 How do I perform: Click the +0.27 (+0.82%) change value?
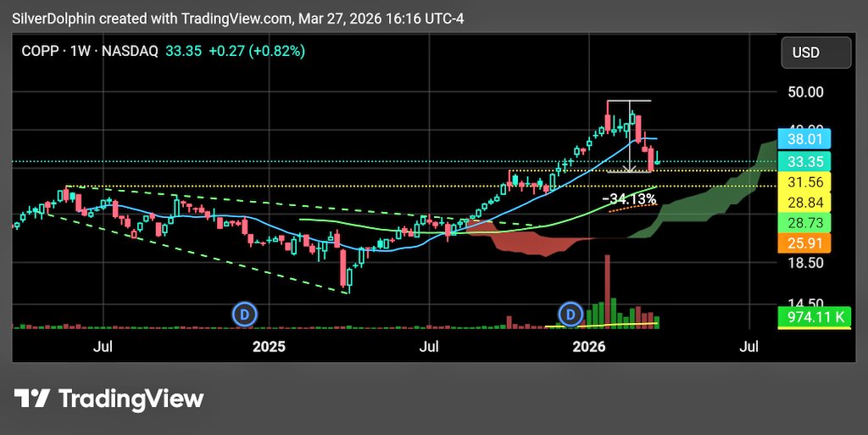[x=257, y=52]
